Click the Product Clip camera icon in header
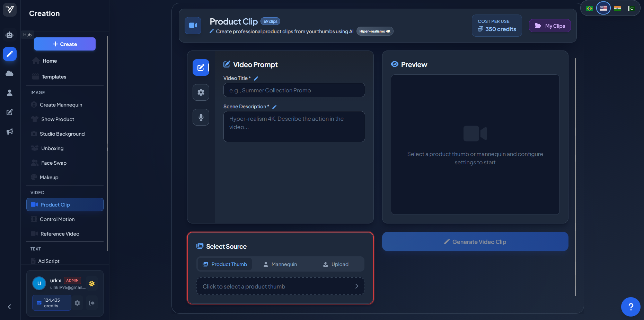644x320 pixels. pyautogui.click(x=193, y=26)
